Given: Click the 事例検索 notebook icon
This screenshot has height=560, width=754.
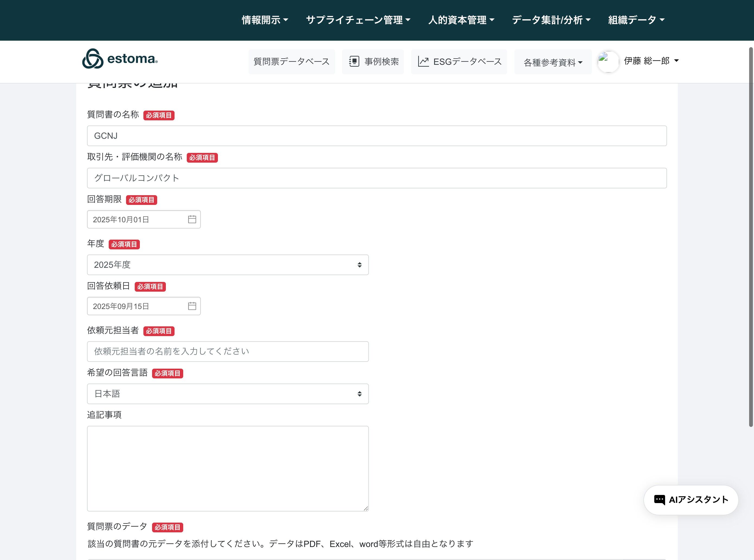Looking at the screenshot, I should click(x=354, y=61).
